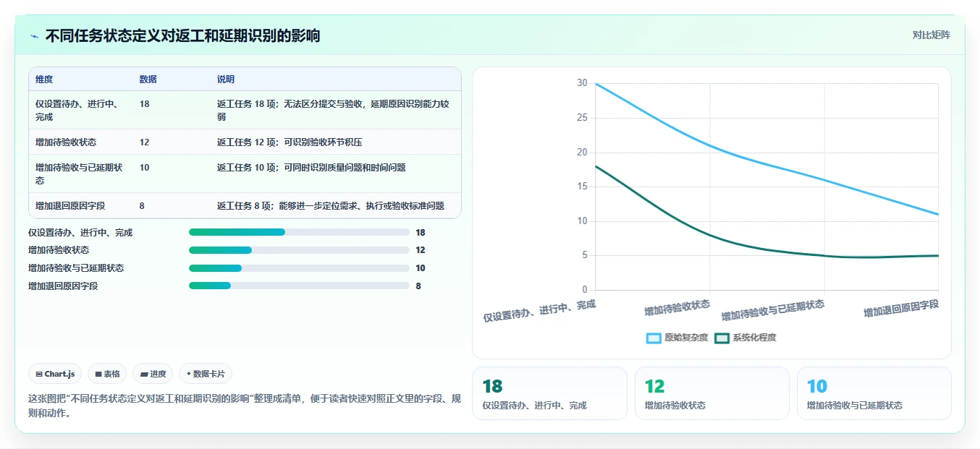Image resolution: width=980 pixels, height=449 pixels.
Task: Select the 表格 tag chip
Action: (107, 374)
